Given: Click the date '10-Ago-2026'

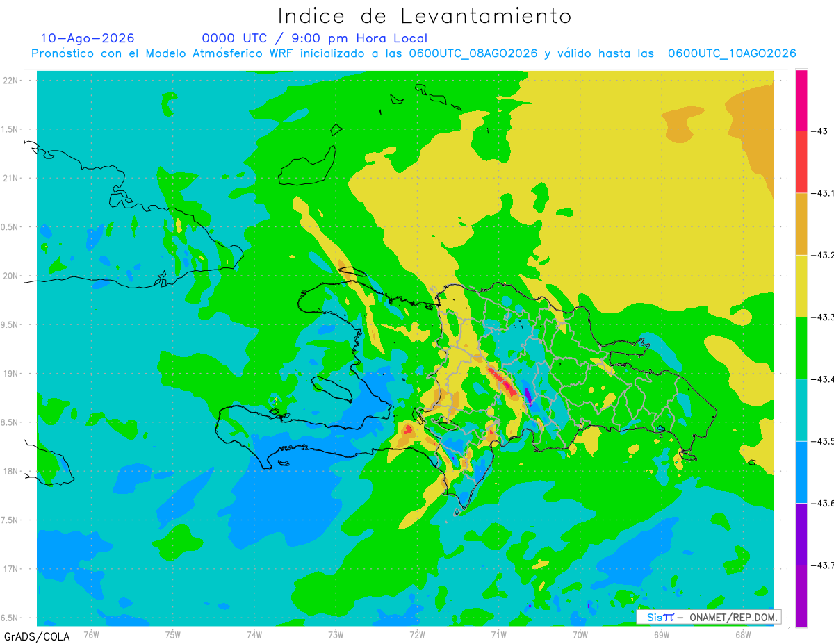Looking at the screenshot, I should pyautogui.click(x=88, y=38).
